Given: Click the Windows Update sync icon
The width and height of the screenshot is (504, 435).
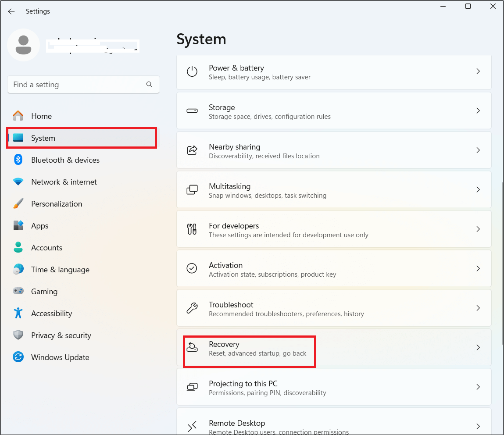Looking at the screenshot, I should (18, 357).
